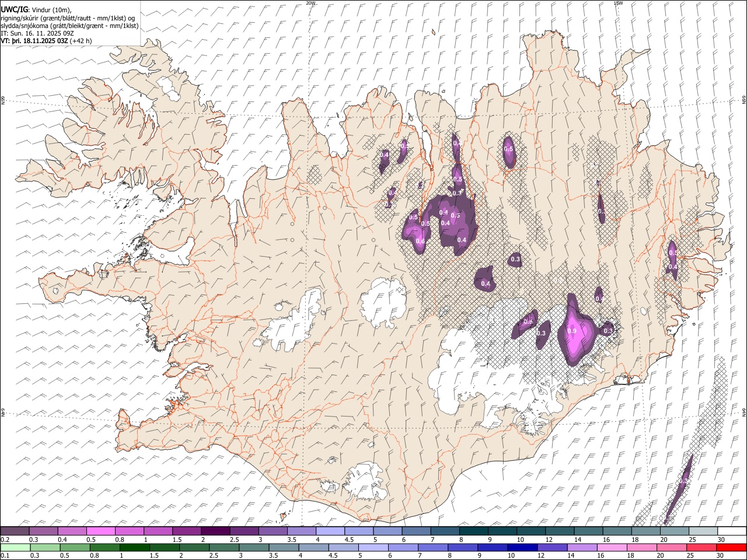Click the lavender swatch labeled 4, upper scale

click(x=330, y=531)
